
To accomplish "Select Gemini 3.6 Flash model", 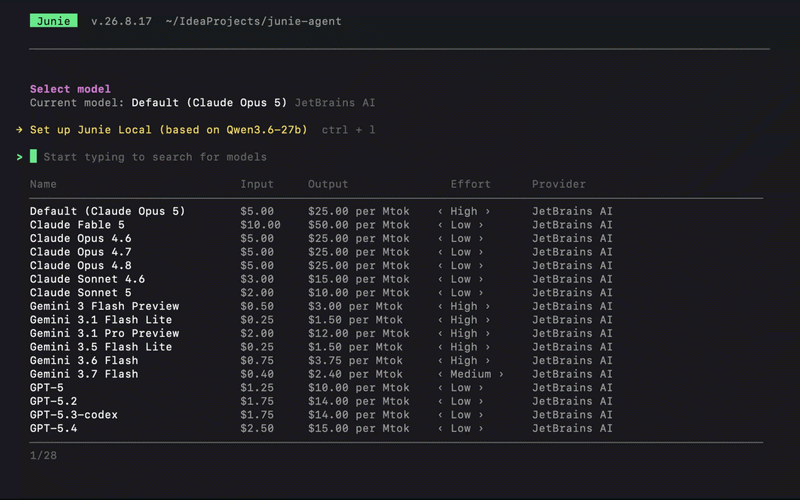I will [x=320, y=360].
